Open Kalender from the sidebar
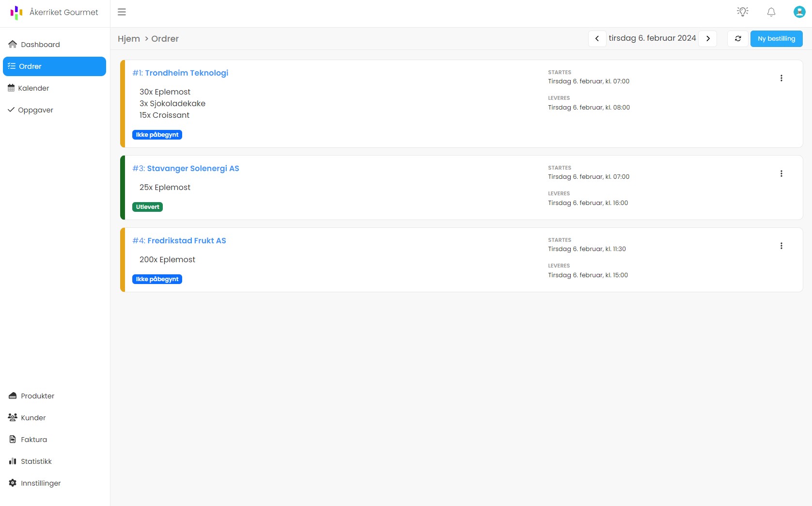The width and height of the screenshot is (812, 506). tap(33, 88)
